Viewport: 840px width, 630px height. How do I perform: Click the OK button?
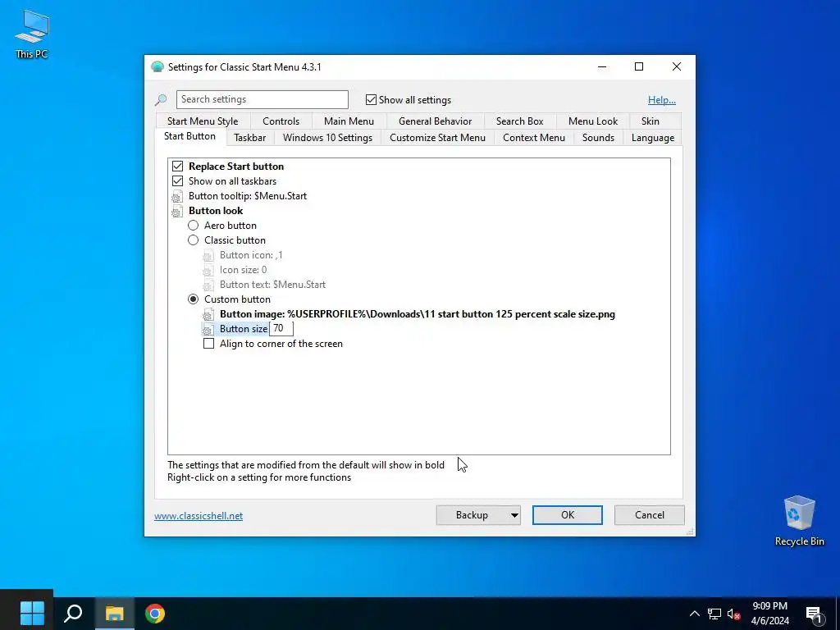click(x=568, y=515)
